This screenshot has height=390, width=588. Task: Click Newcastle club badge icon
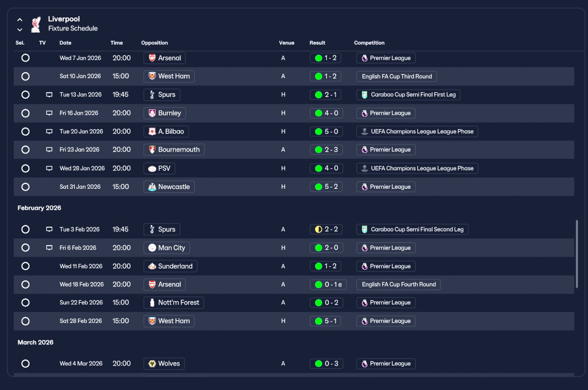pyautogui.click(x=152, y=187)
